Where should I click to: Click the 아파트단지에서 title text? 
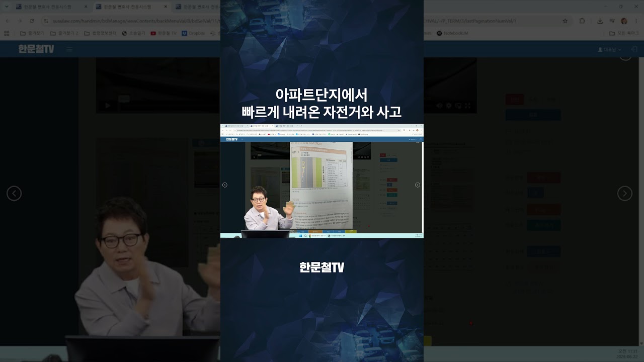(x=321, y=95)
